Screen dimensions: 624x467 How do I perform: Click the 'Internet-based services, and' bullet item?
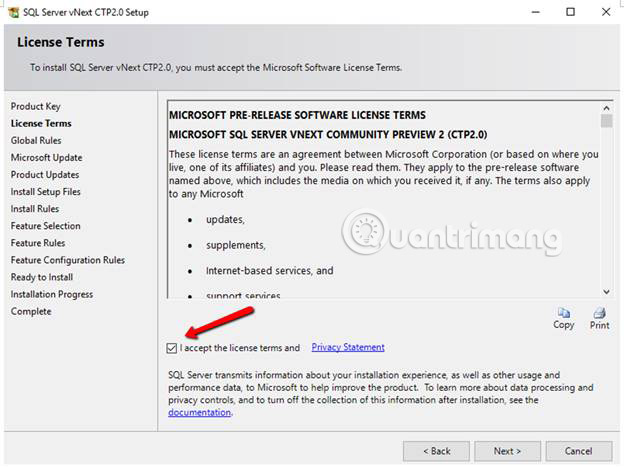click(269, 271)
